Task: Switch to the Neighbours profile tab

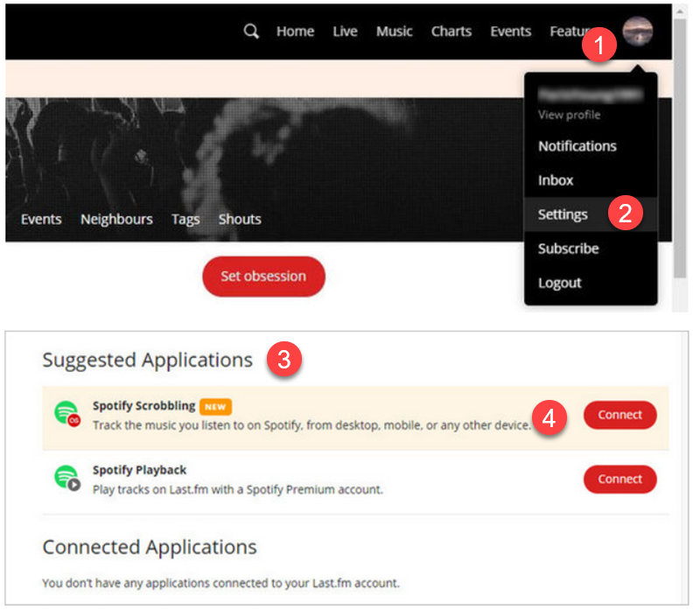Action: tap(116, 219)
